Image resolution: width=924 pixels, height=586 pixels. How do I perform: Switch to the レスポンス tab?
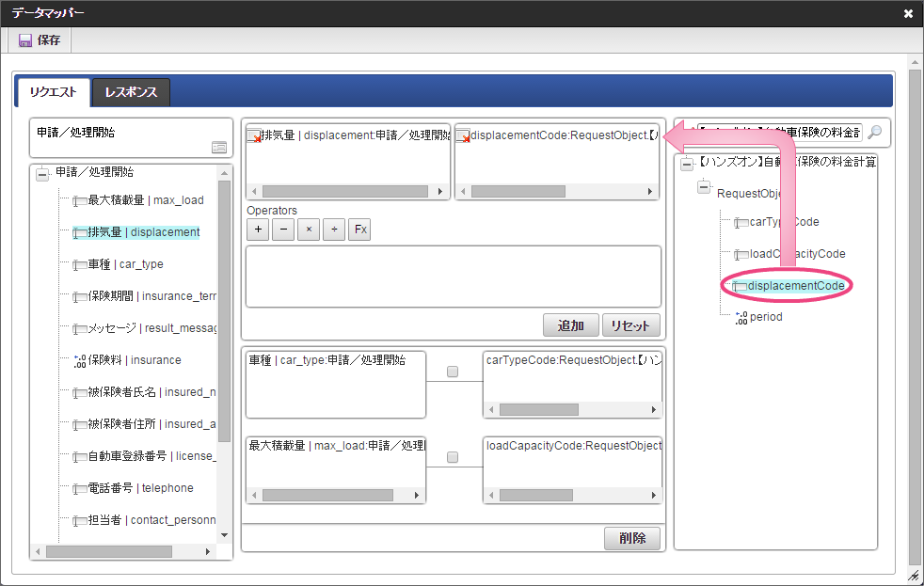(x=131, y=92)
